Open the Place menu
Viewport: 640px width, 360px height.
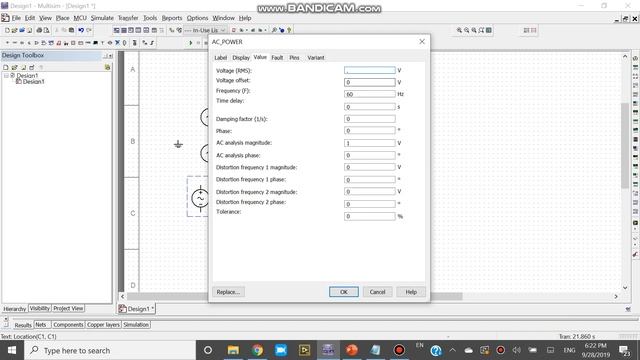[x=62, y=18]
